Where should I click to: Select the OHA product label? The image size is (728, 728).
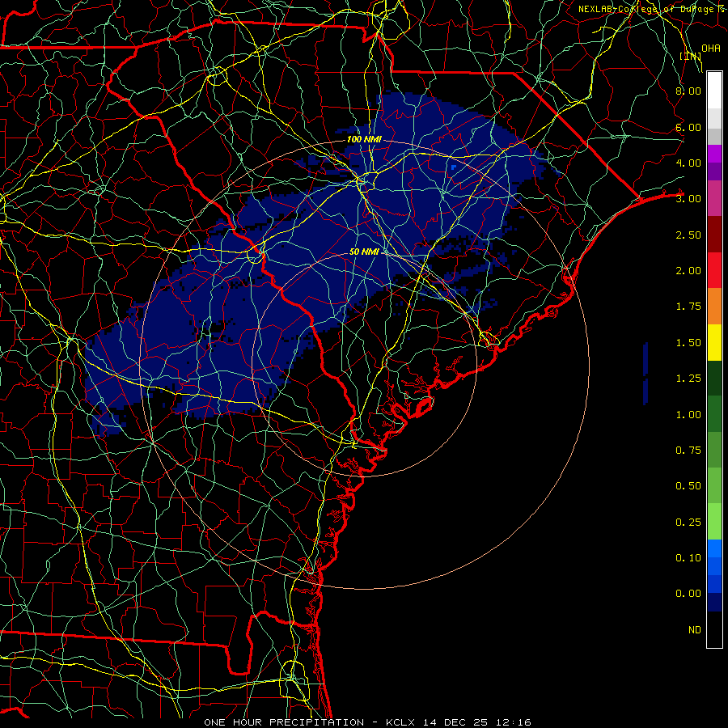(710, 49)
